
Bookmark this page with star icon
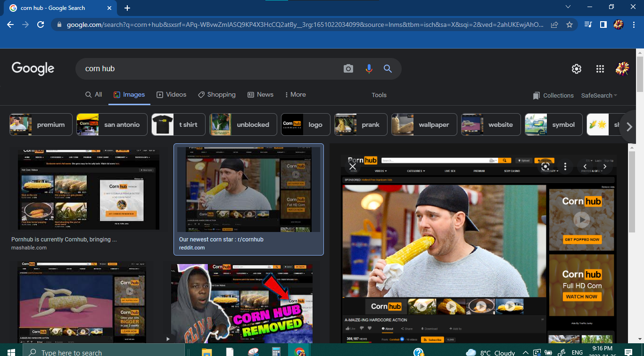coord(570,25)
